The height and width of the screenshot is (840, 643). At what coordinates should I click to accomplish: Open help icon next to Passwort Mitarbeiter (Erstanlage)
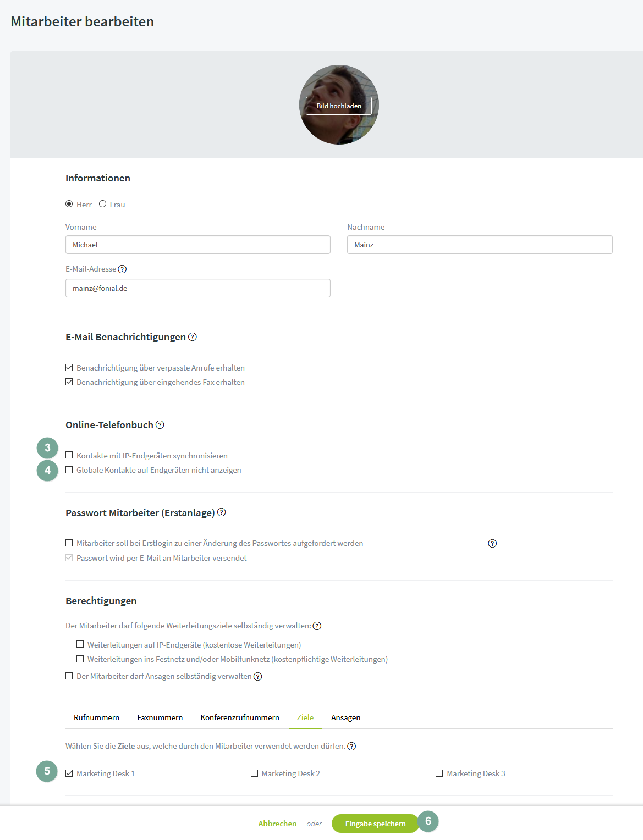222,512
